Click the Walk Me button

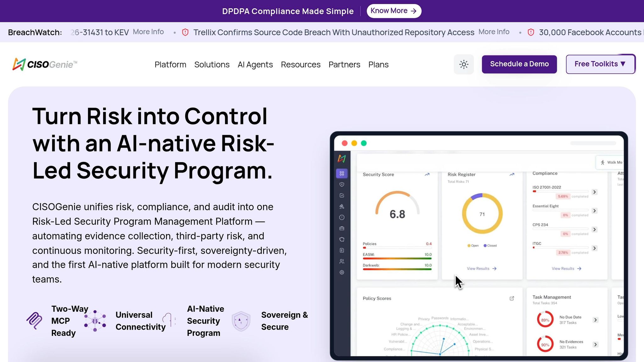(x=611, y=162)
